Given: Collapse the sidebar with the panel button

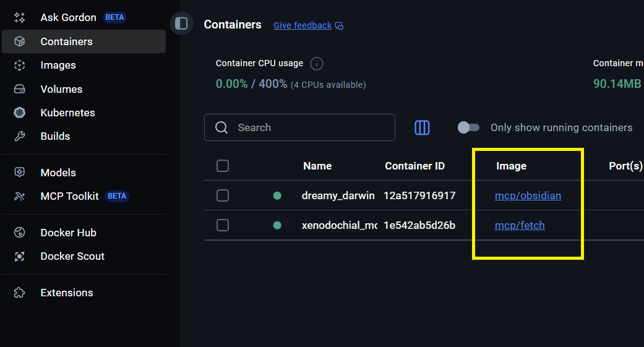Looking at the screenshot, I should [181, 24].
